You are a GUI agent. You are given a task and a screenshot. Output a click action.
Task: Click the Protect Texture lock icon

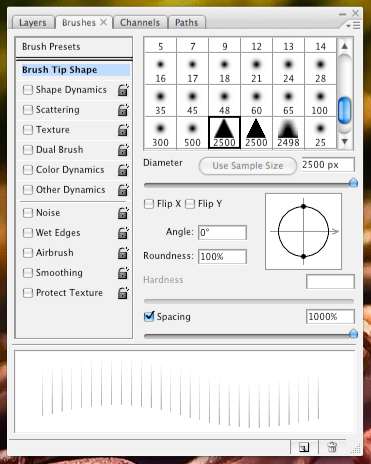(x=123, y=293)
